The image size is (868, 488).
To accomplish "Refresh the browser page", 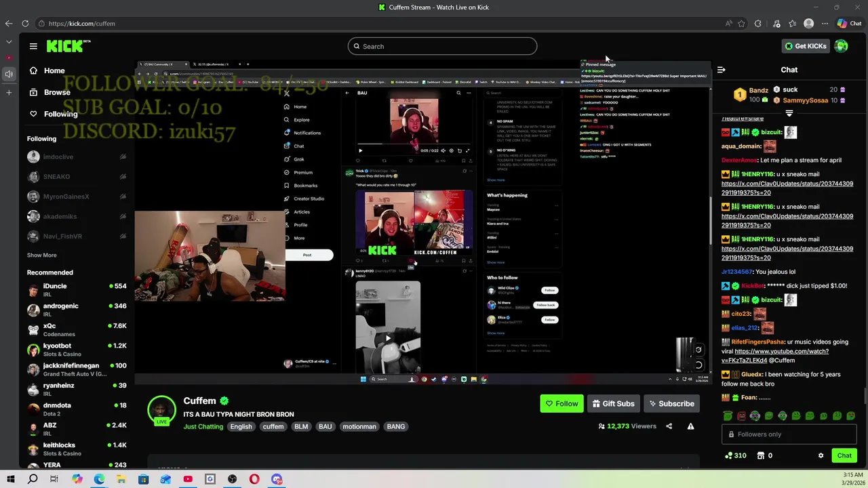I will [x=25, y=23].
